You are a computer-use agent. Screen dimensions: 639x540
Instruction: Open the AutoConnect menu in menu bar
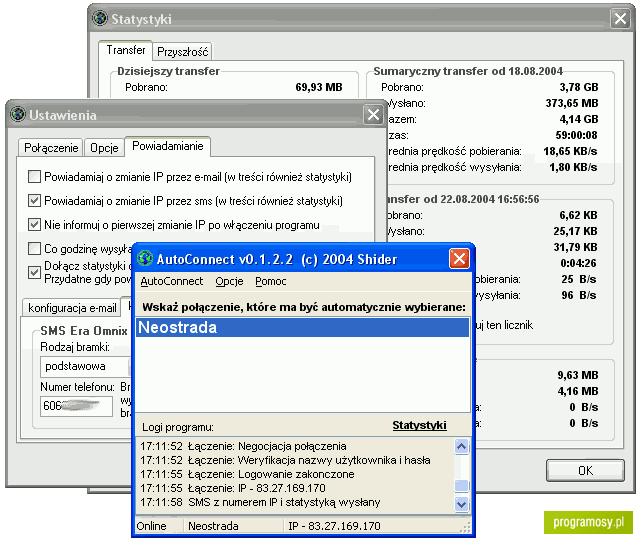pyautogui.click(x=171, y=282)
